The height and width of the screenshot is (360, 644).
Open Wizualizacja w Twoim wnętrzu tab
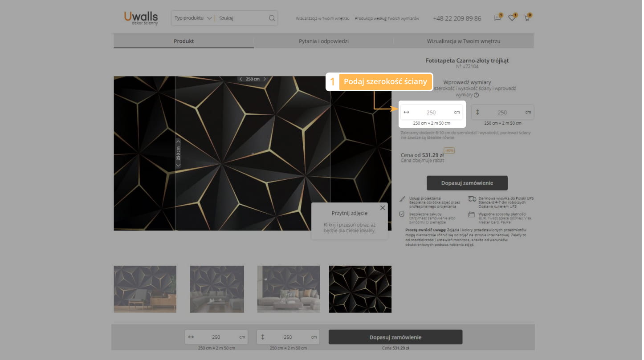[x=463, y=41]
